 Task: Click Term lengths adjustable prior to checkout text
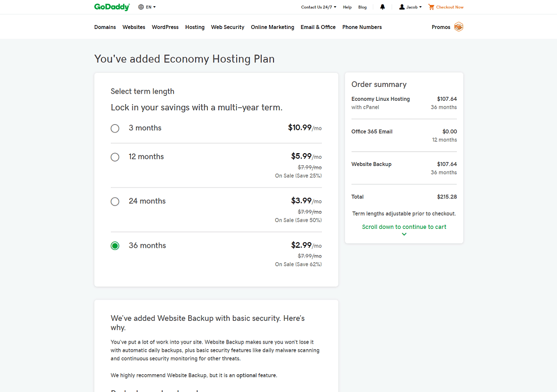point(404,214)
